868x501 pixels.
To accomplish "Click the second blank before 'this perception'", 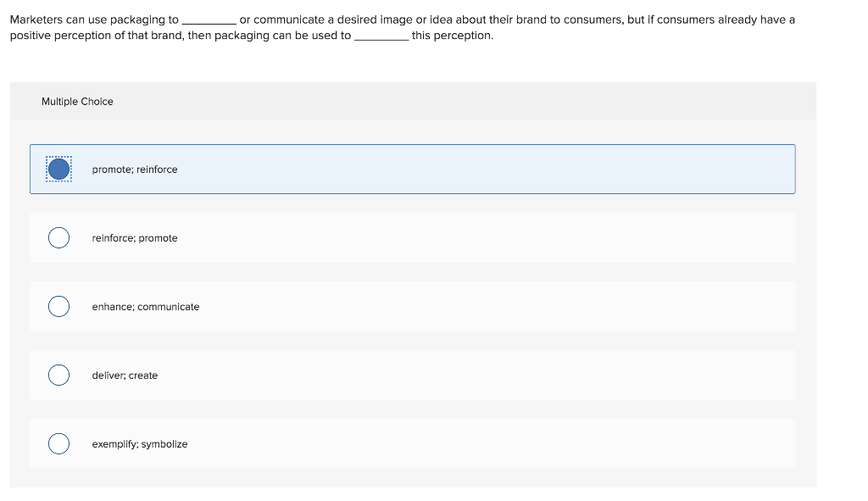I will tap(381, 36).
